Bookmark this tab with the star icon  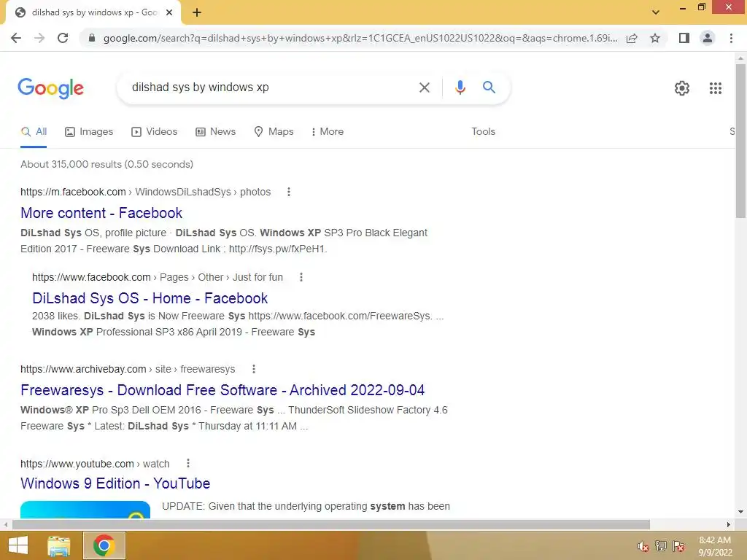tap(655, 38)
